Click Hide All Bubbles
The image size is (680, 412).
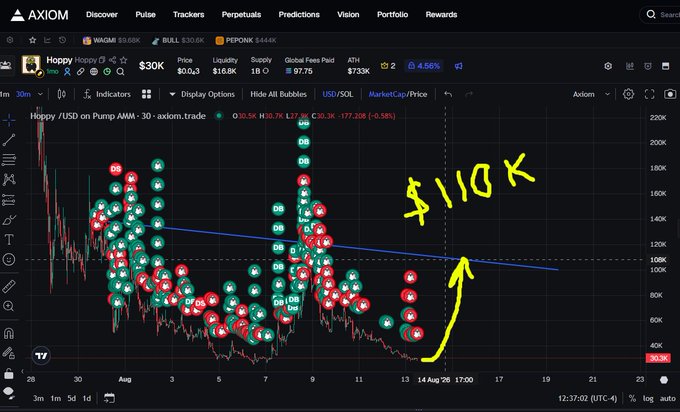[x=278, y=94]
